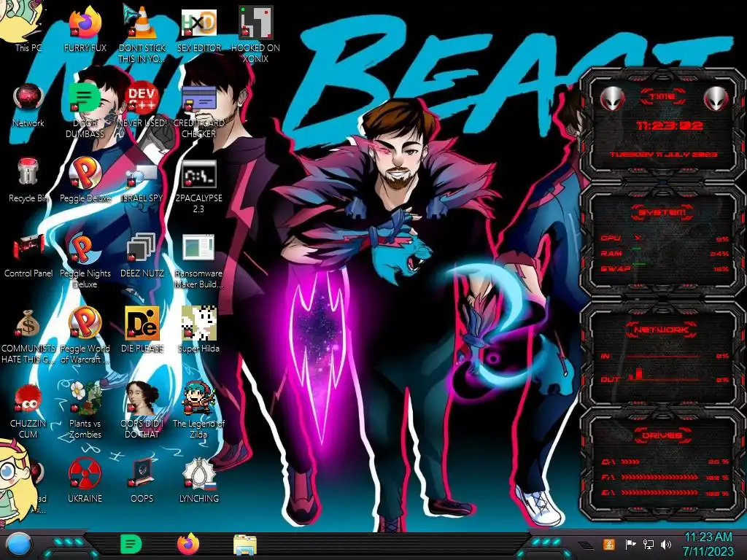747x560 pixels.
Task: Launch Firefox from the taskbar
Action: point(188,544)
